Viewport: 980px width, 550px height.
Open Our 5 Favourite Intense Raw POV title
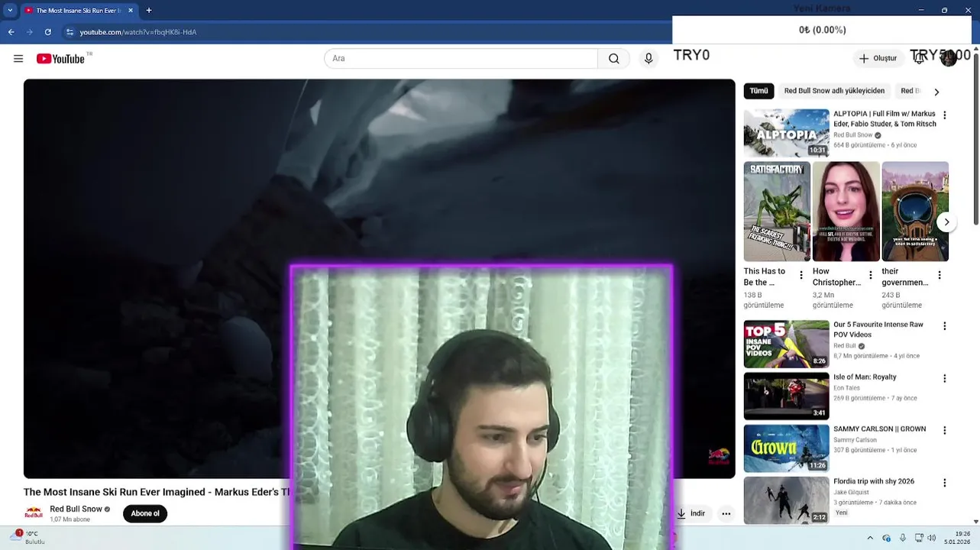point(878,329)
